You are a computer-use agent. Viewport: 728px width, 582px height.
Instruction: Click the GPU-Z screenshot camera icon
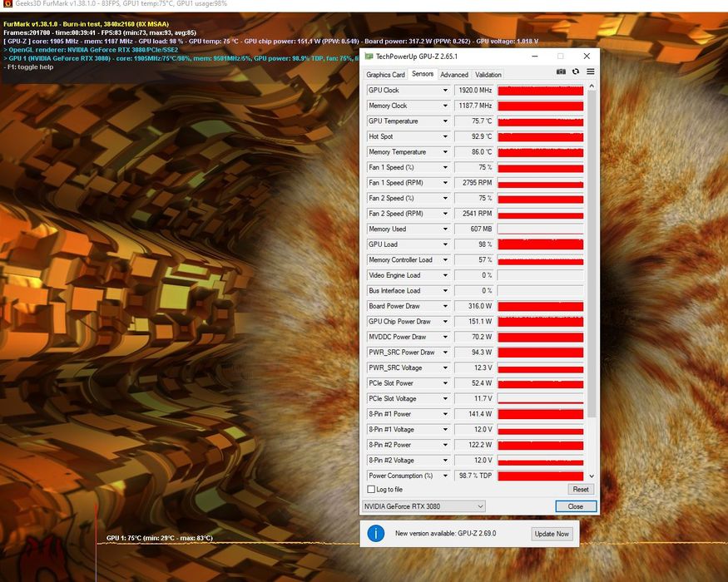tap(561, 72)
